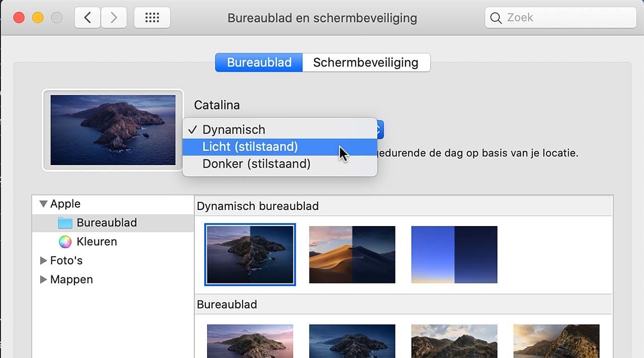Click the Catalina wallpaper name label
Image resolution: width=644 pixels, height=358 pixels.
click(217, 105)
